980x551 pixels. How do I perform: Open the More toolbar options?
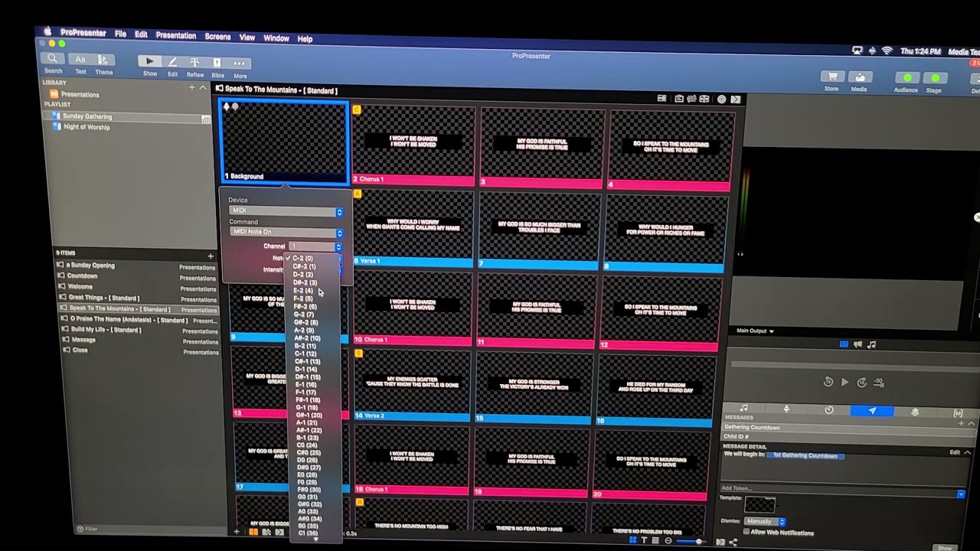pos(240,64)
